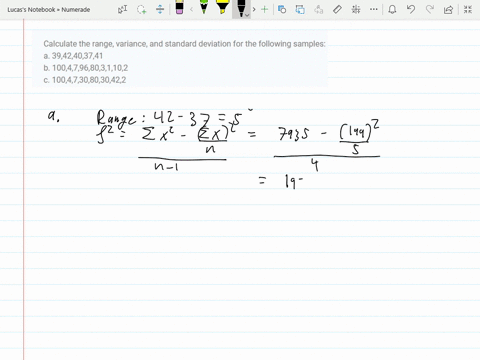Click the Math assistant icon
Viewport: 480px width, 360px height.
click(x=356, y=9)
